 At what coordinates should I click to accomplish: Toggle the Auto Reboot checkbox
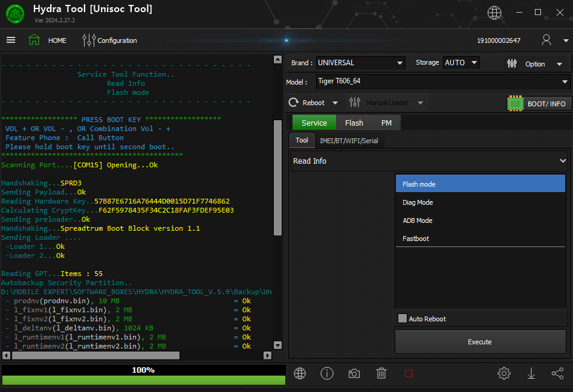tap(402, 318)
